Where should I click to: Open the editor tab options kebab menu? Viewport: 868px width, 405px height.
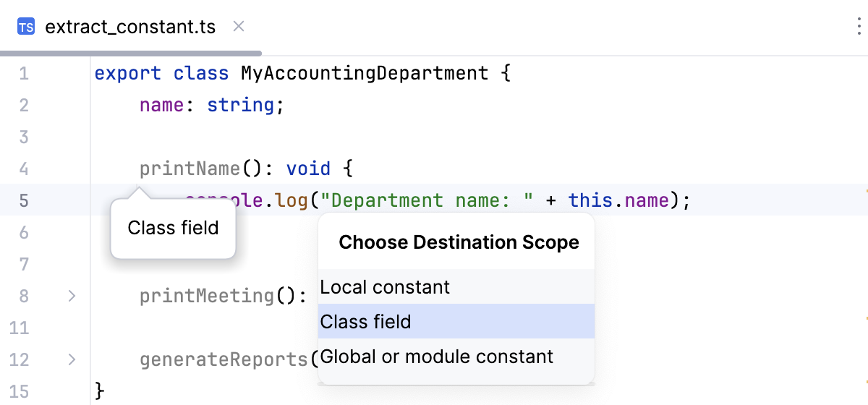[856, 27]
